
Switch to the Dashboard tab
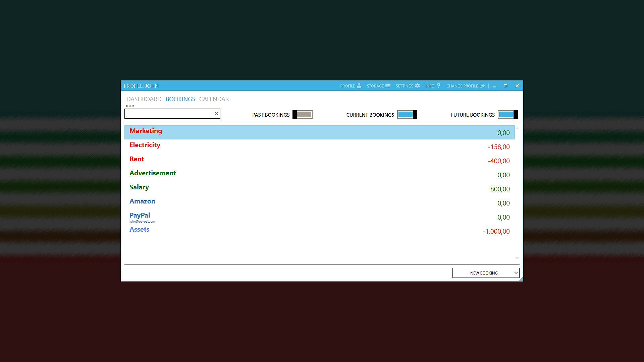[144, 99]
